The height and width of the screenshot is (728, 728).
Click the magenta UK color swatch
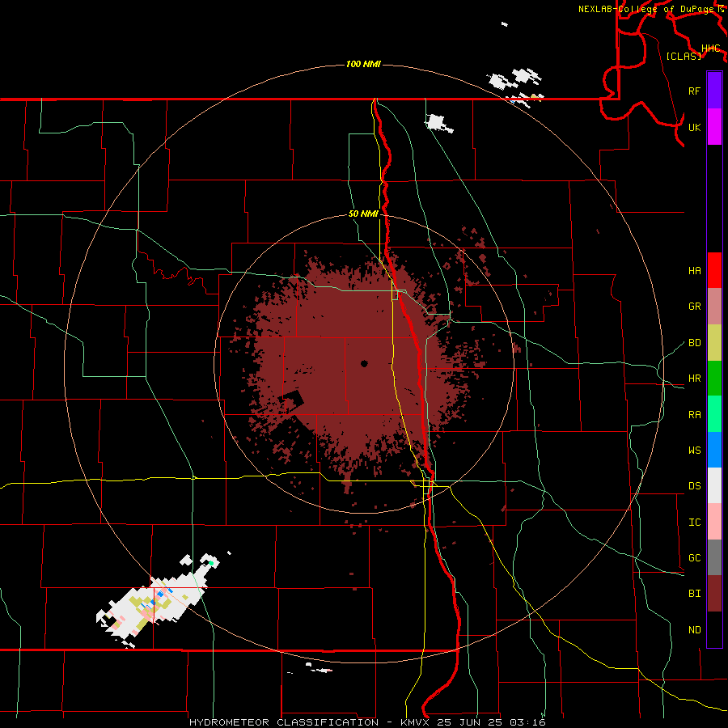click(714, 127)
